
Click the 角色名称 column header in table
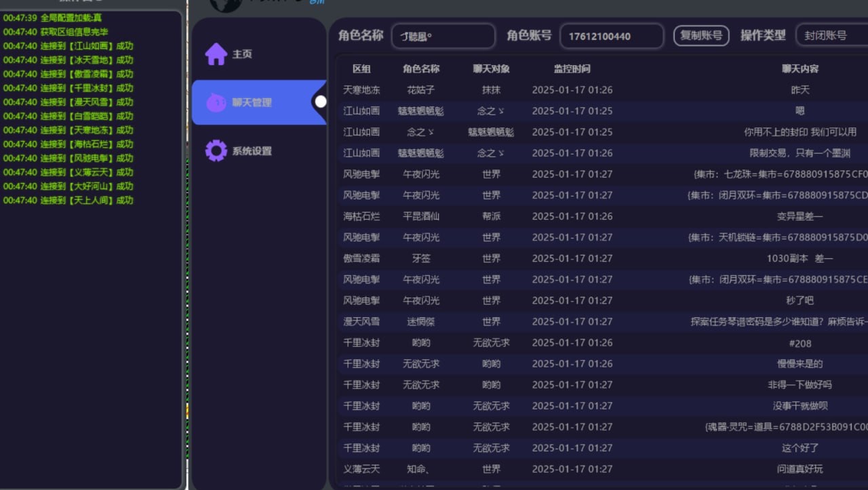[421, 68]
